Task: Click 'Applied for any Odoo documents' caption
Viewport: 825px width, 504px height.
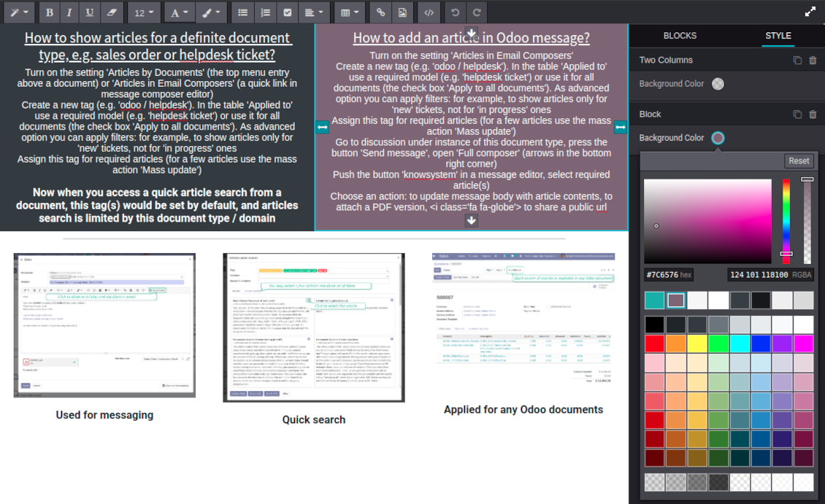Action: [523, 410]
